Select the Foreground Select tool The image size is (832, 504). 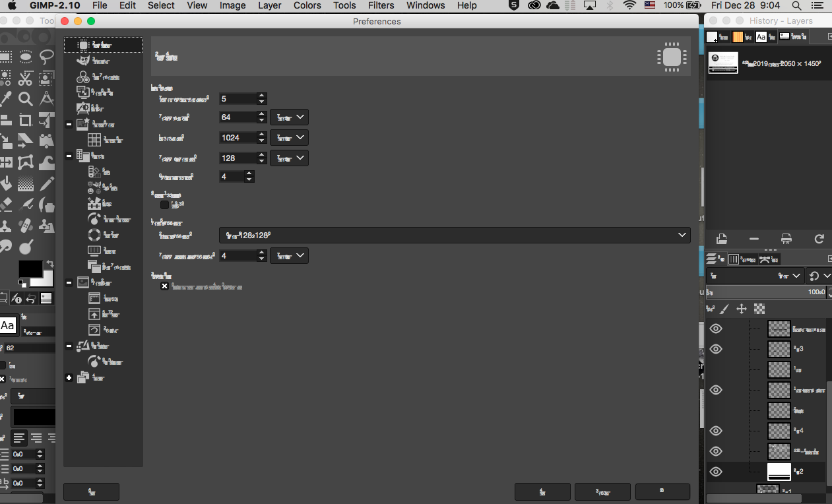click(x=46, y=79)
